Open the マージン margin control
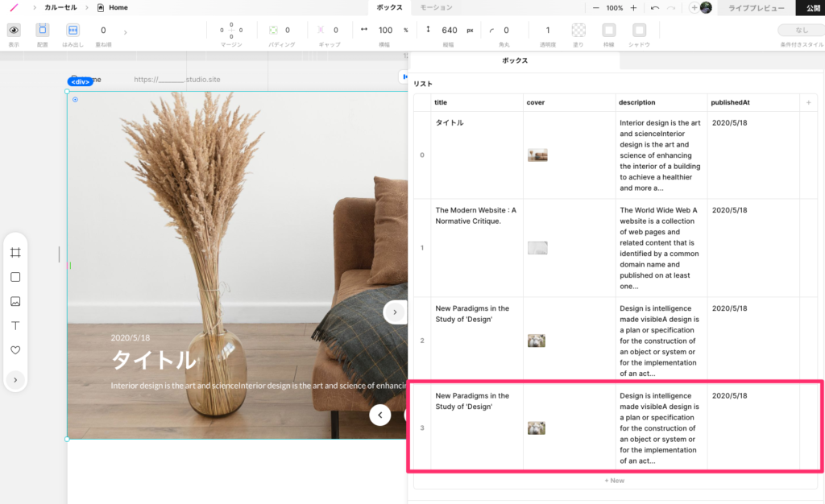This screenshot has width=825, height=504. (x=231, y=30)
